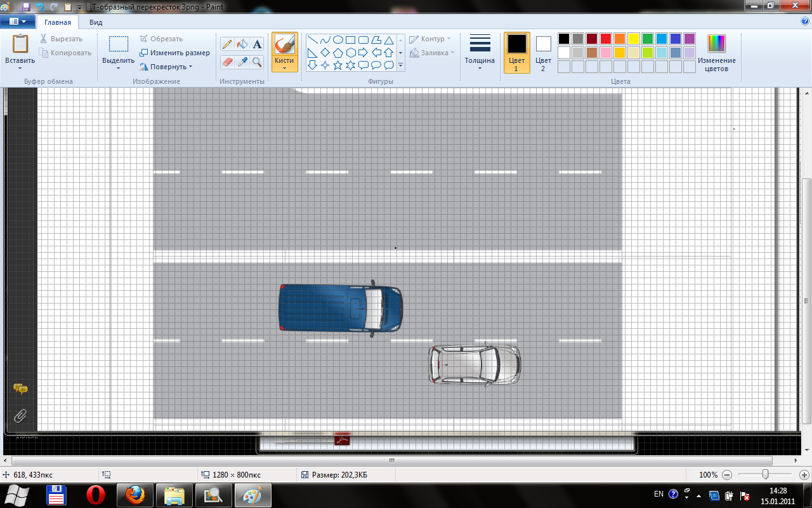Select the Magnifier tool
Viewport: 812px width, 508px height.
257,62
